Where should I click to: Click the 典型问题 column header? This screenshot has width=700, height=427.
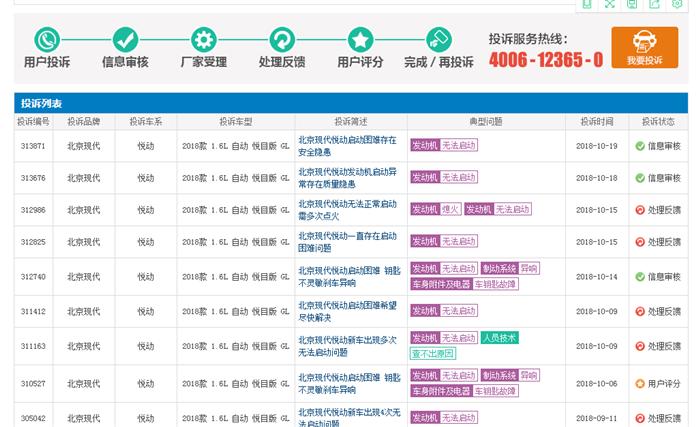(486, 121)
